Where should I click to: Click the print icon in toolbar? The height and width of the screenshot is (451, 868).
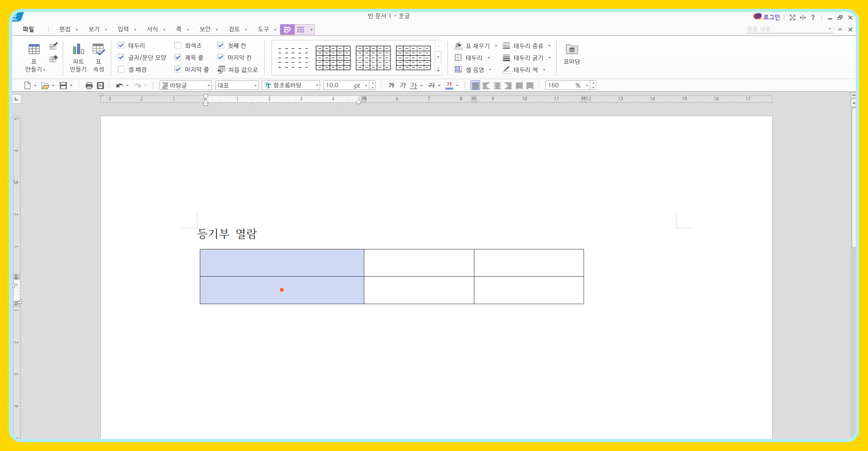pos(89,86)
